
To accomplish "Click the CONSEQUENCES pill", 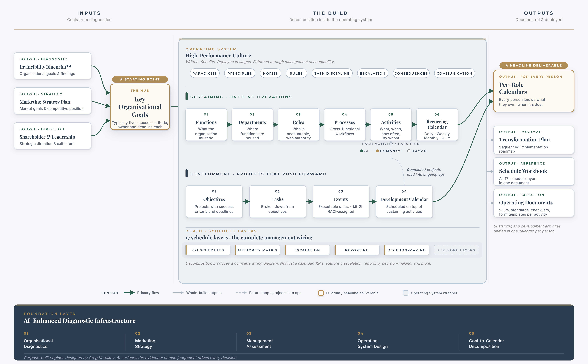I will pyautogui.click(x=411, y=73).
